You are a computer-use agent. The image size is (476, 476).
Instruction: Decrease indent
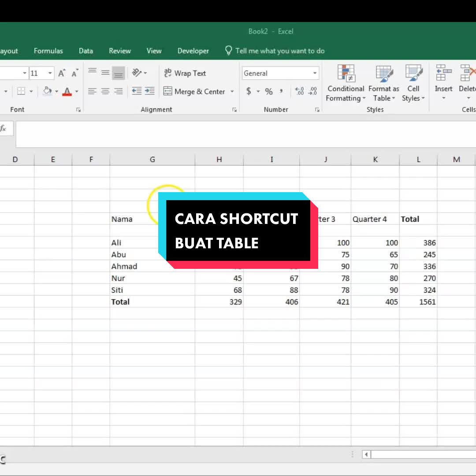coord(137,91)
